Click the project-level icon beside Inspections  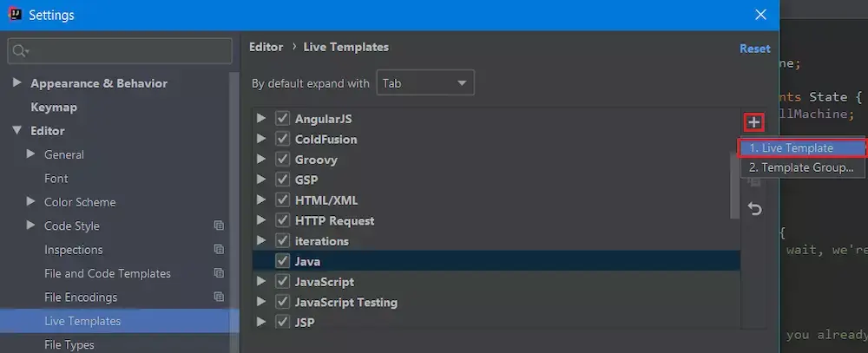click(219, 250)
